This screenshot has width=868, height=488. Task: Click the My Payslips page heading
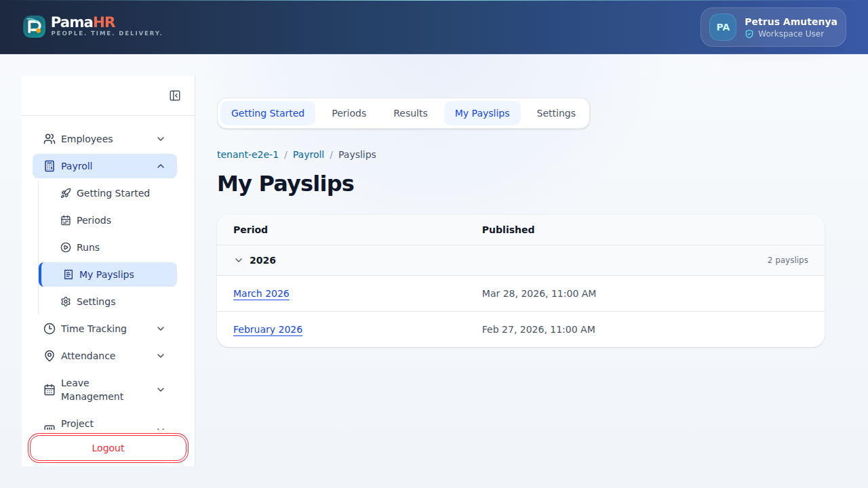tap(285, 184)
